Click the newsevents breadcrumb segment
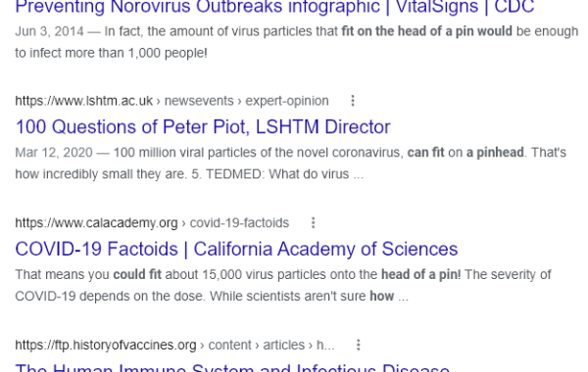Viewport: 588px width, 372px height. tap(199, 101)
